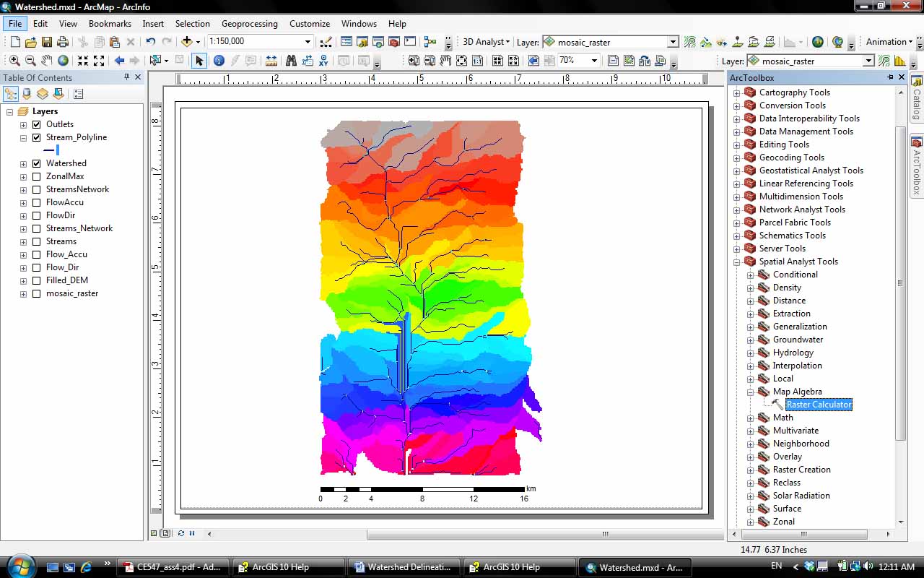Click the Find binoculars icon

click(291, 61)
